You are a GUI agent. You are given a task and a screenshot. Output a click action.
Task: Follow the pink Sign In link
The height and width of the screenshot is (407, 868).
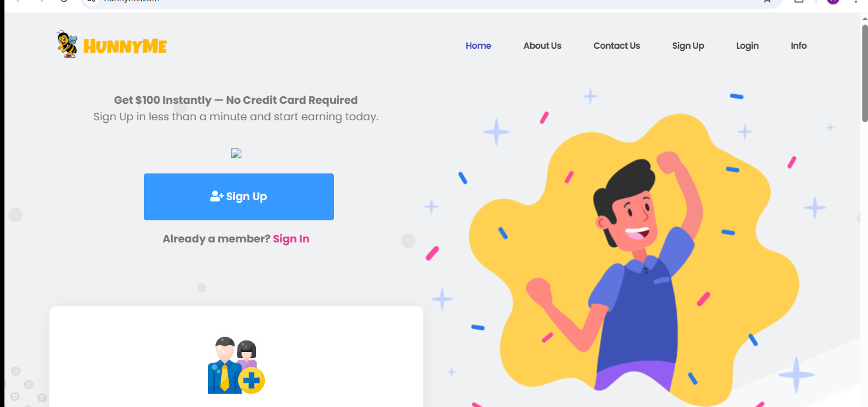point(291,239)
